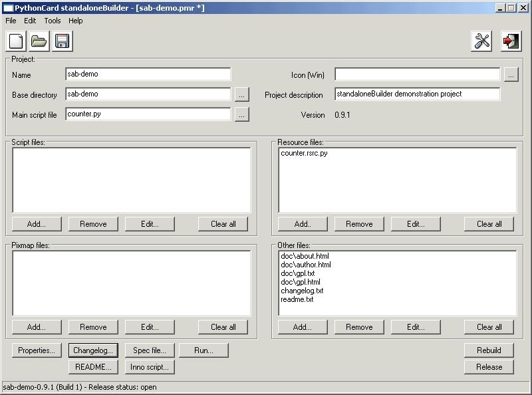Click Remove under Script files
Viewport: 532px width, 395px height.
(x=93, y=224)
